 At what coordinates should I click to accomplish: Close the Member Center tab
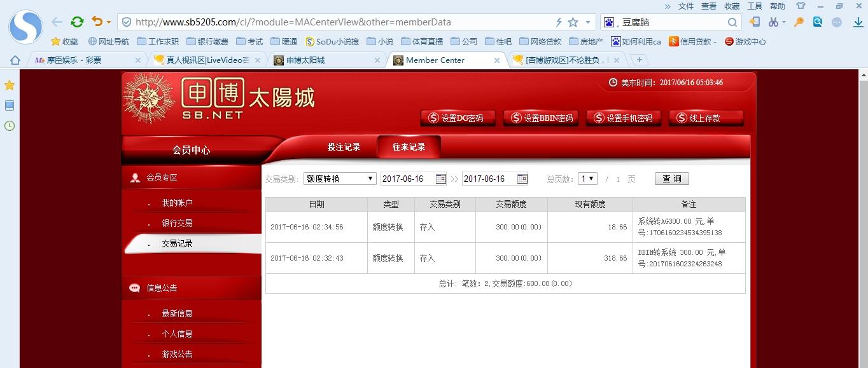497,60
